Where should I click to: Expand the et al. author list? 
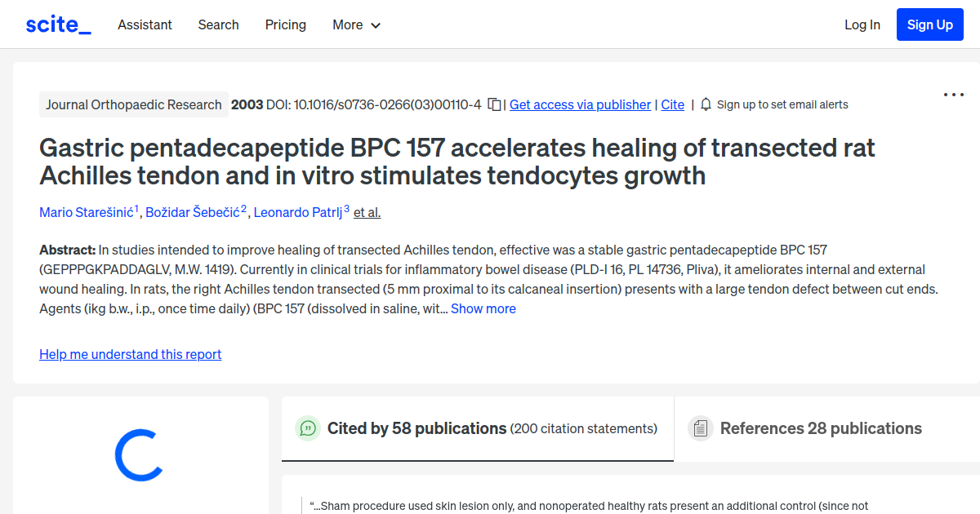point(367,212)
